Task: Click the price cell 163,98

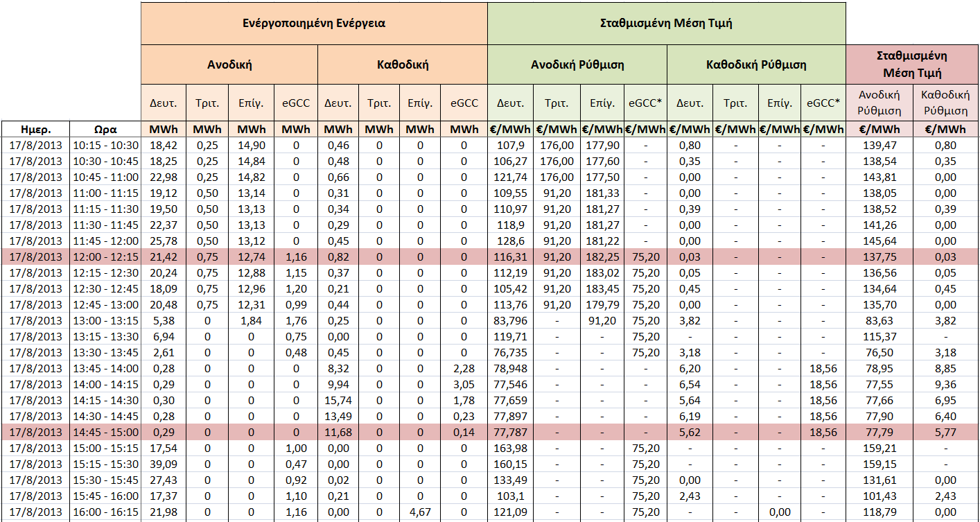Action: [x=511, y=449]
